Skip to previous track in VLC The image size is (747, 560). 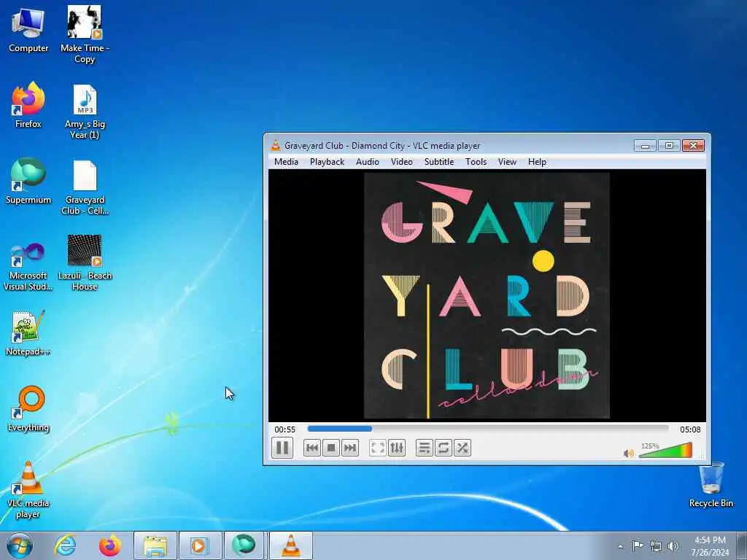(312, 448)
